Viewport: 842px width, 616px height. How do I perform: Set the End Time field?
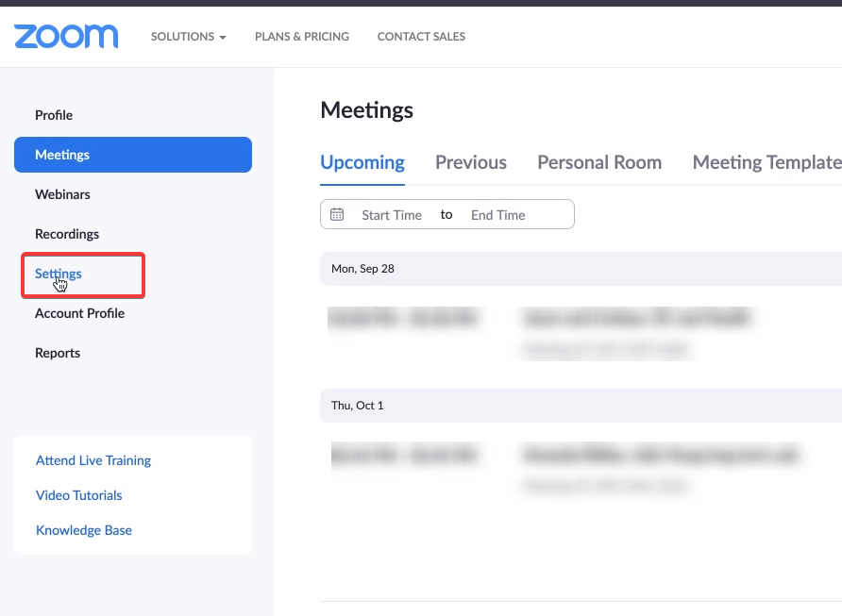497,215
